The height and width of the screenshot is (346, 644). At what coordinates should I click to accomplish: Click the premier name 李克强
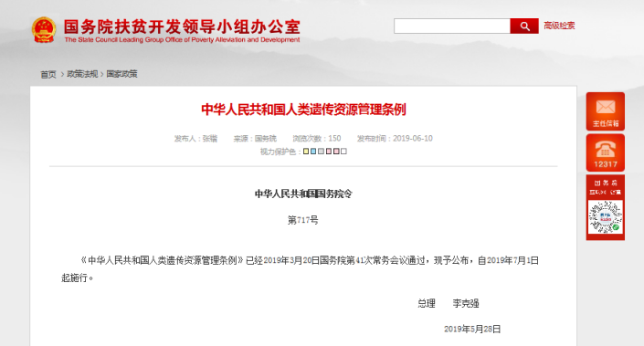pos(466,304)
